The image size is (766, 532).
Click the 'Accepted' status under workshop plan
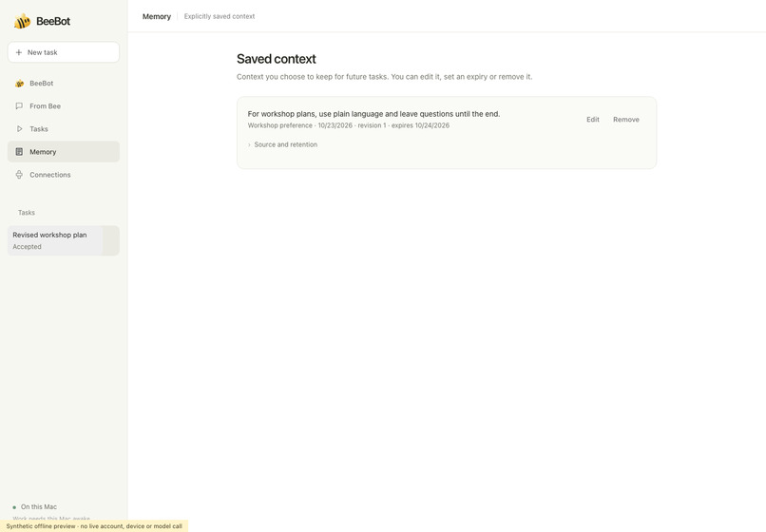click(x=27, y=247)
